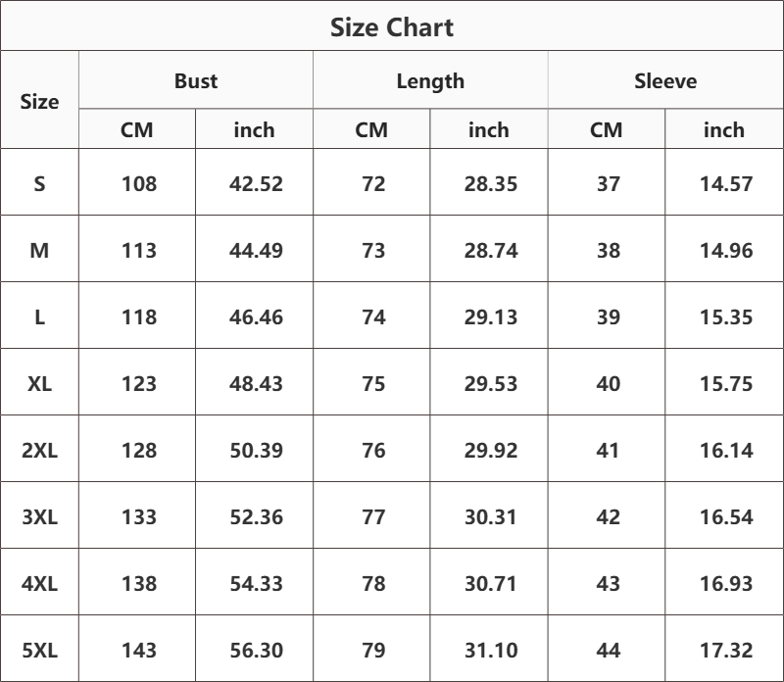
Task: Click the Sleeve column header
Action: tap(665, 81)
